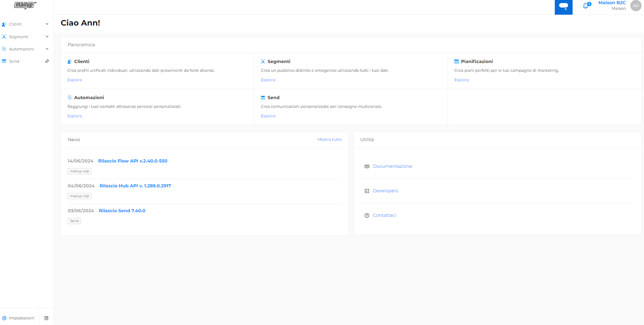Click the Ciao Ann! greeting heading
The image size is (644, 325).
coord(80,23)
